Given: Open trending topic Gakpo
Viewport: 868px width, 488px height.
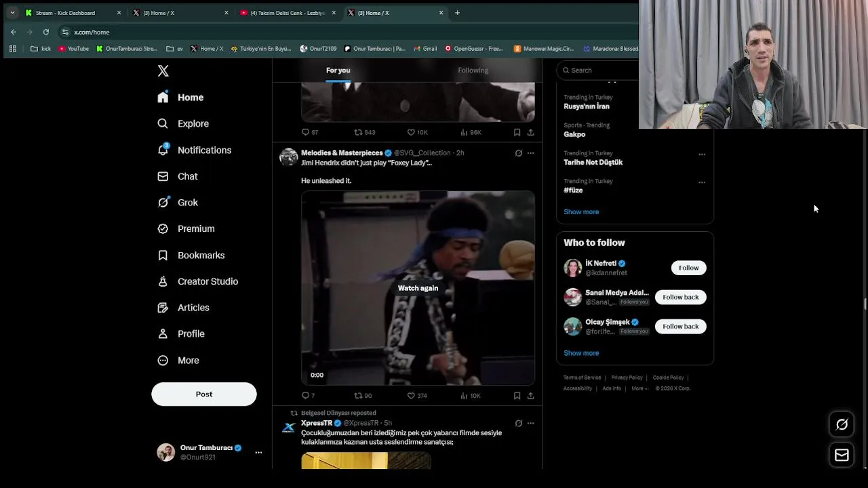Looking at the screenshot, I should [x=574, y=134].
